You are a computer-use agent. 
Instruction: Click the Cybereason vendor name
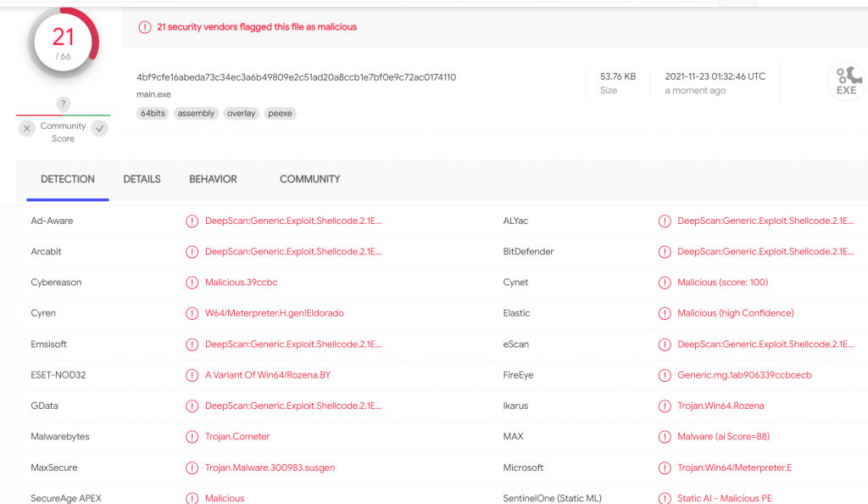(56, 283)
